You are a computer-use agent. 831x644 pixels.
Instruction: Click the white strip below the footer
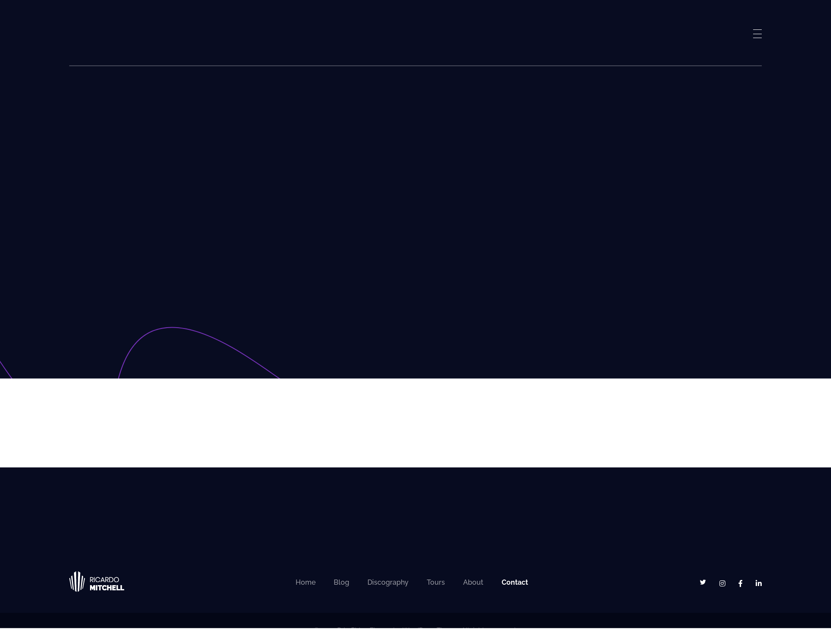coord(415,636)
